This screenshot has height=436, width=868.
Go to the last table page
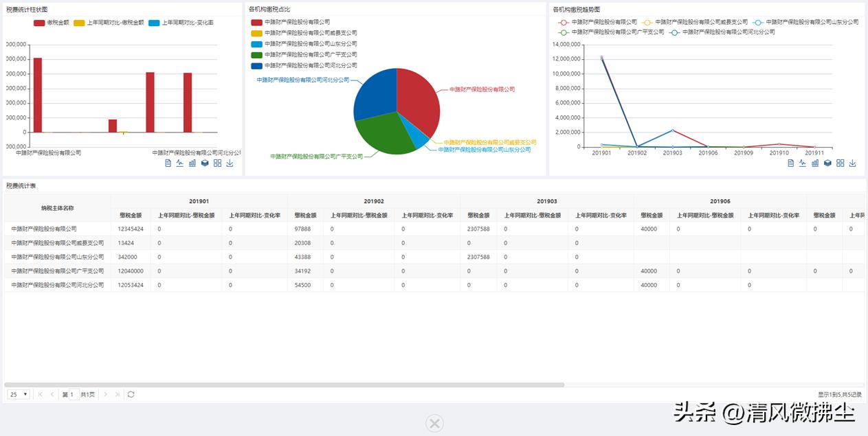point(117,394)
